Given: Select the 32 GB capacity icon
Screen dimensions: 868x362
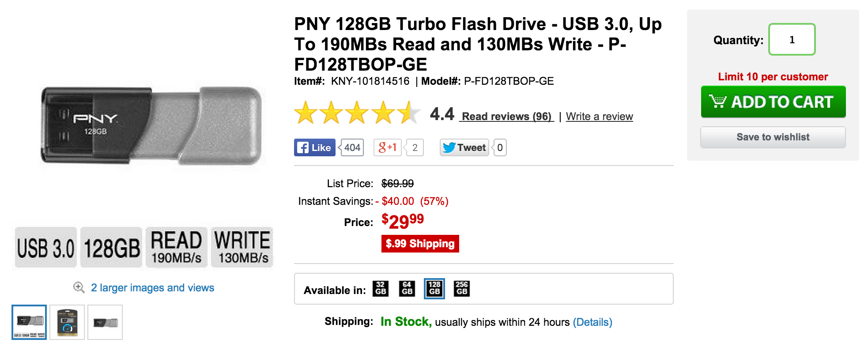Looking at the screenshot, I should point(381,289).
